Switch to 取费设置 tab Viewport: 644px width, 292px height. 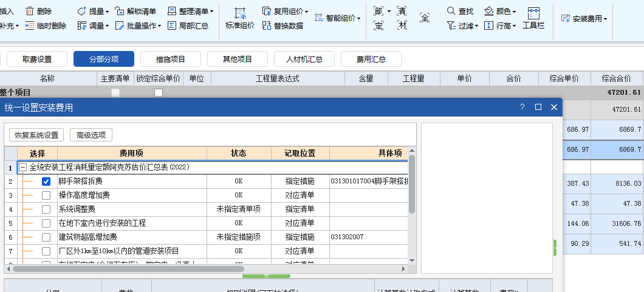pos(37,59)
